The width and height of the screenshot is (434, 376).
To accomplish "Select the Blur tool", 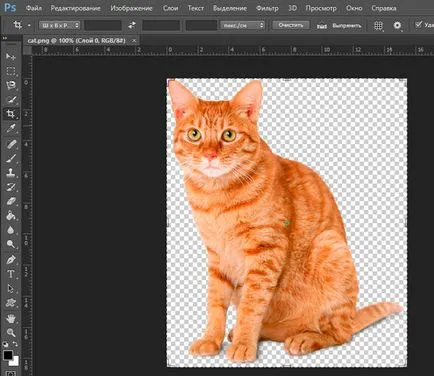I will (11, 230).
